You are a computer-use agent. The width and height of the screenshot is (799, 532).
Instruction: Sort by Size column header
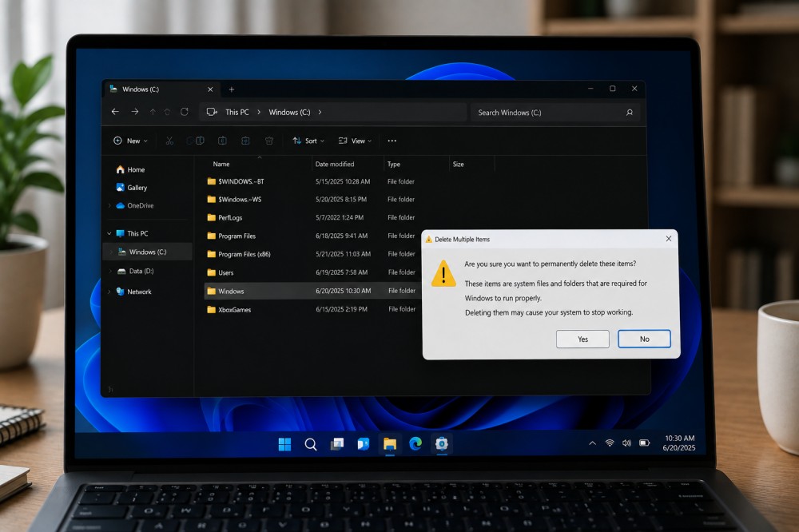pos(458,164)
